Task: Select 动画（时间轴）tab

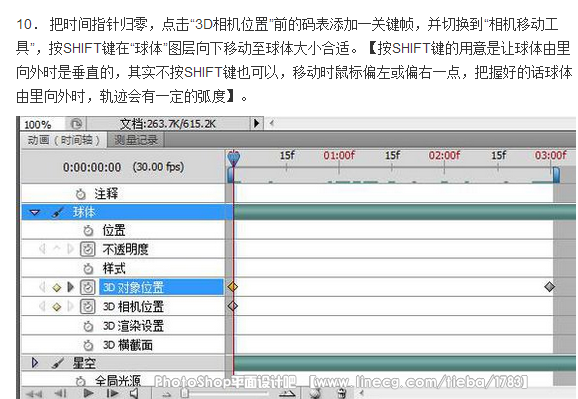Action: click(64, 140)
